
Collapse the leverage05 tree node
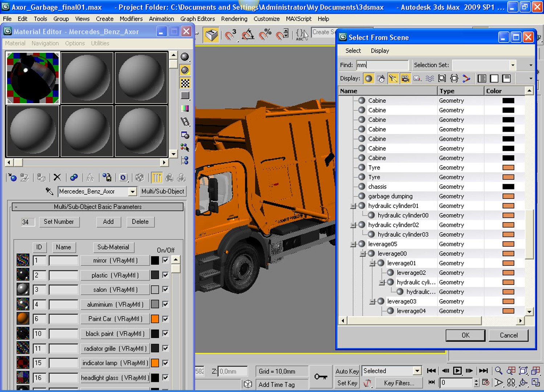tap(353, 244)
